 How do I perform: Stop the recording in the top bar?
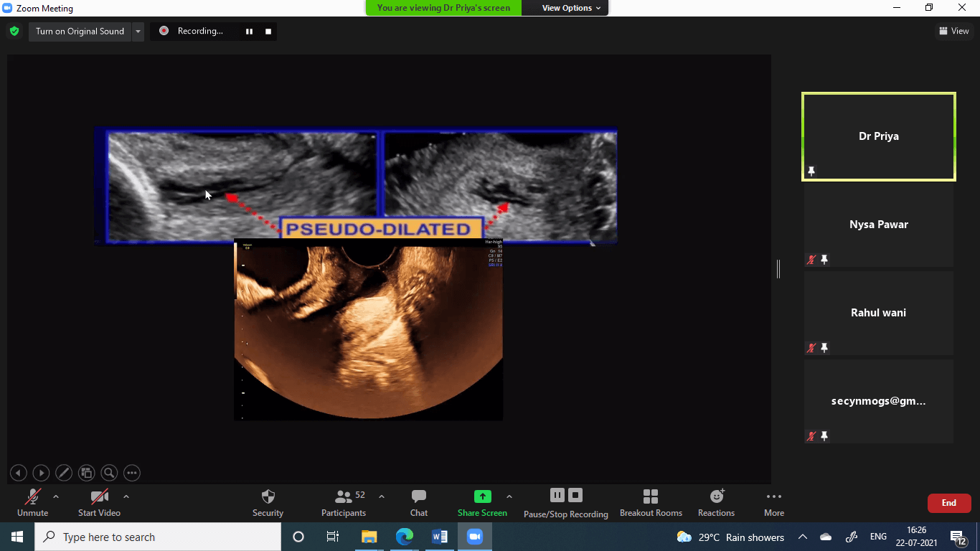pyautogui.click(x=268, y=32)
